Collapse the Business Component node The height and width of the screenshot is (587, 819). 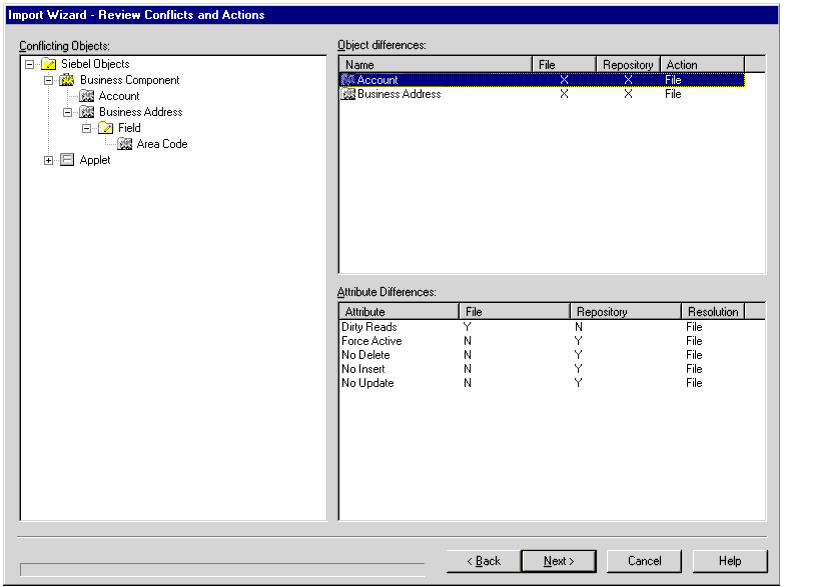[x=49, y=80]
